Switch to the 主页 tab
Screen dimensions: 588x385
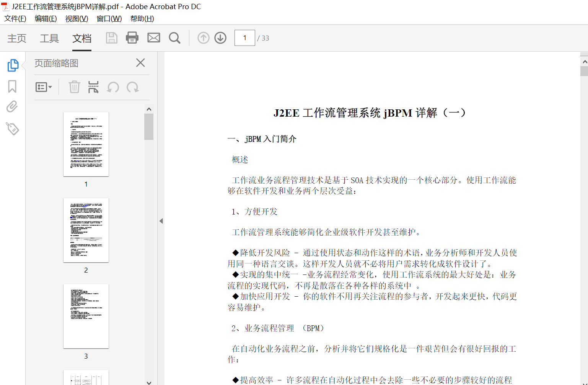[x=17, y=38]
